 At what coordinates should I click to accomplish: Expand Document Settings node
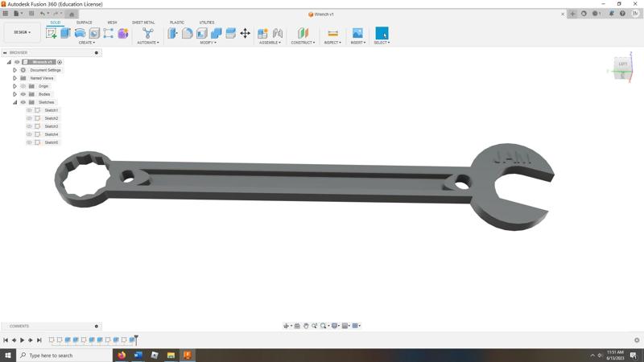14,70
